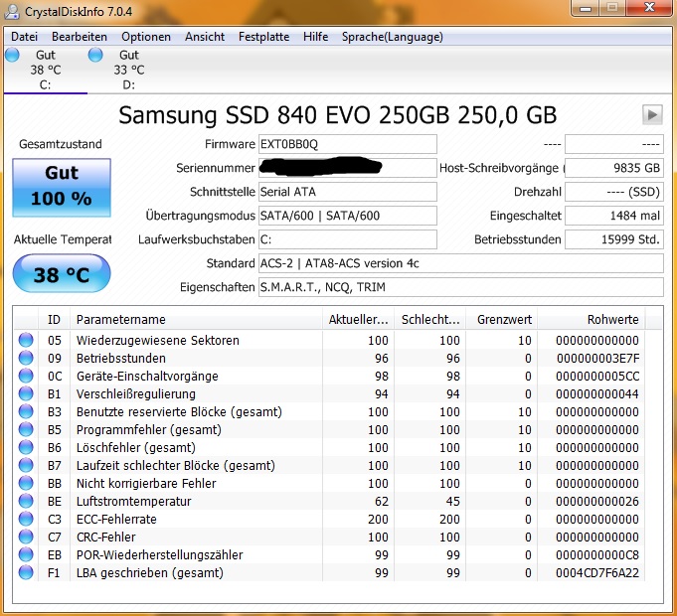677x616 pixels.
Task: Click raw value 0000000005CC
Action: click(597, 377)
